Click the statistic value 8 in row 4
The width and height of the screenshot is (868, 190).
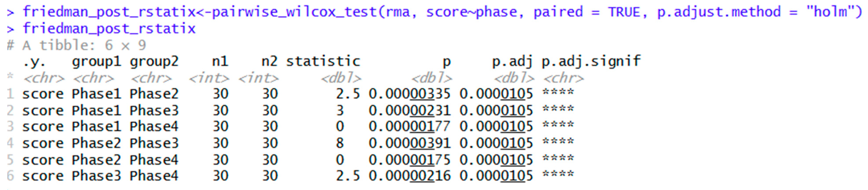click(340, 143)
